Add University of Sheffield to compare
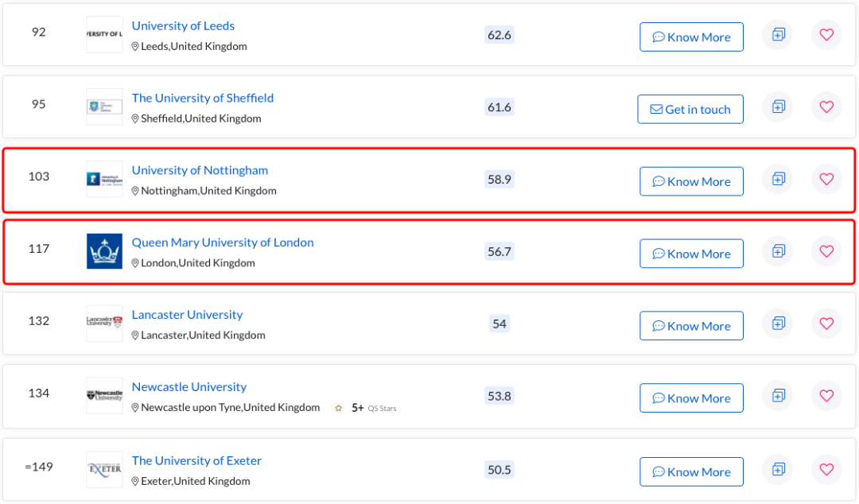 tap(778, 107)
